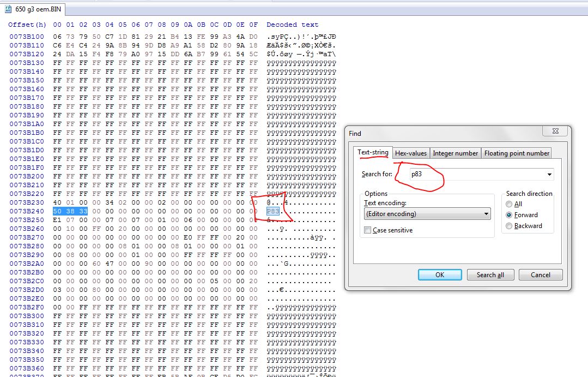Viewport: 588px width, 377px height.
Task: Click the Offset(h) column header
Action: point(27,25)
